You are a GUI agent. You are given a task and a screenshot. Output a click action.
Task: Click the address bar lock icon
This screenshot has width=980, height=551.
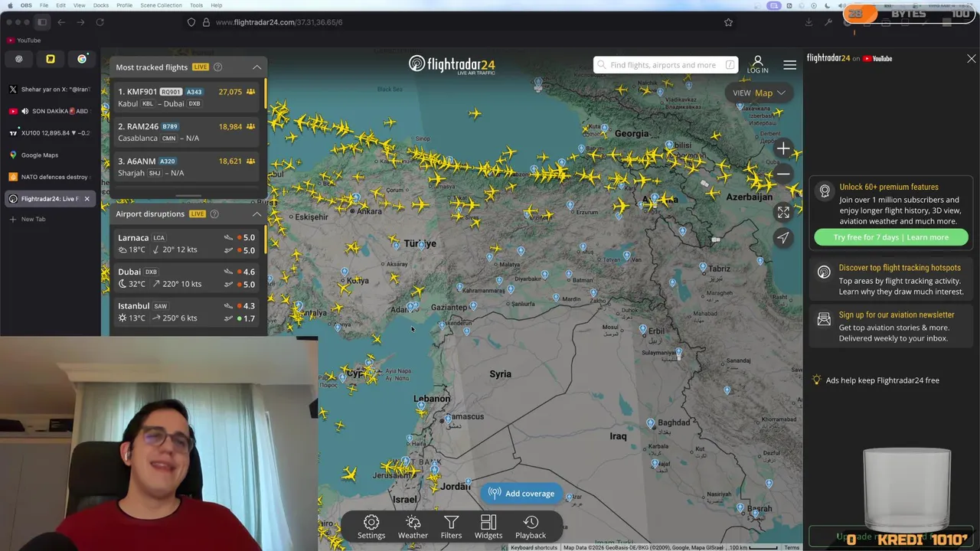tap(206, 22)
